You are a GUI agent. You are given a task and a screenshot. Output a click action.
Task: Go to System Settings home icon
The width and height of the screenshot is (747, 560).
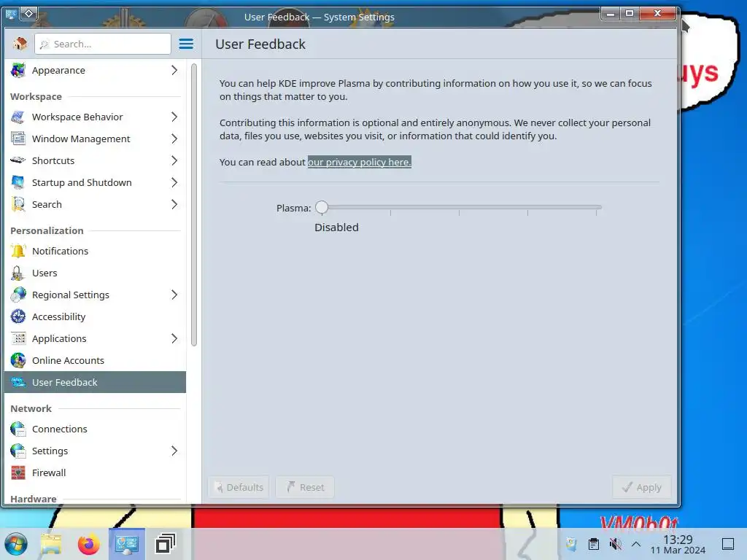[x=20, y=44]
